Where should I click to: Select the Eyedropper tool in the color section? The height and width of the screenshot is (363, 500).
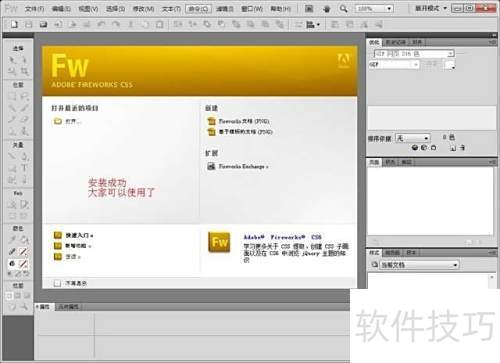[x=12, y=239]
